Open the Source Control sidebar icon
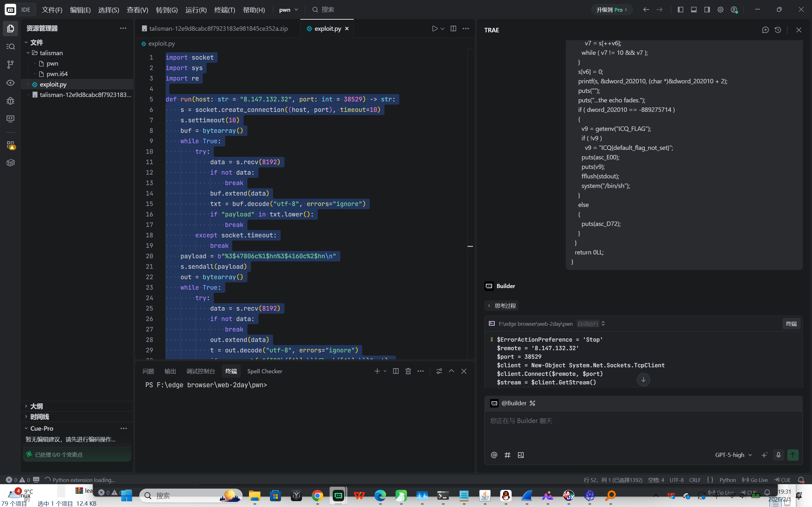The width and height of the screenshot is (812, 507). point(10,64)
